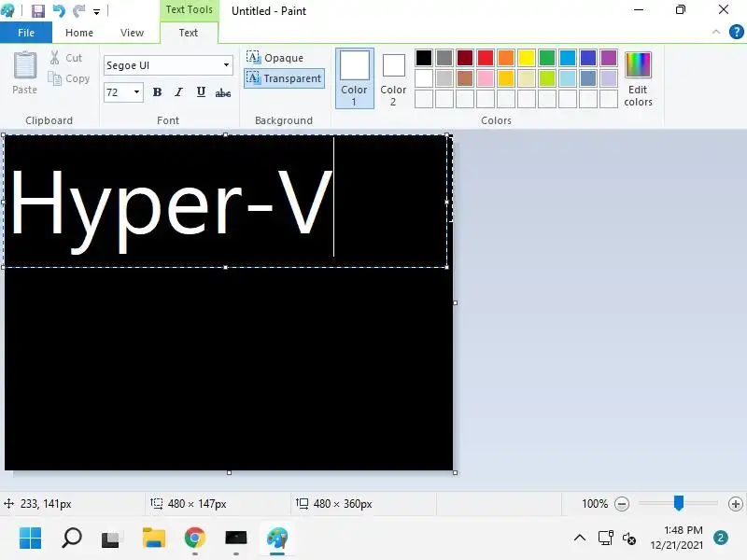This screenshot has height=560, width=747.
Task: Pick the red color swatch
Action: [x=486, y=58]
